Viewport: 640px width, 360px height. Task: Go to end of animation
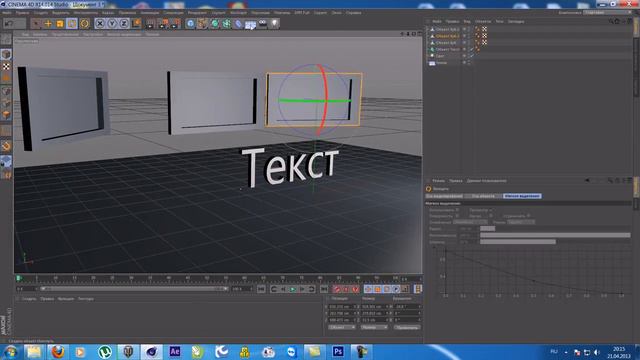coord(324,289)
